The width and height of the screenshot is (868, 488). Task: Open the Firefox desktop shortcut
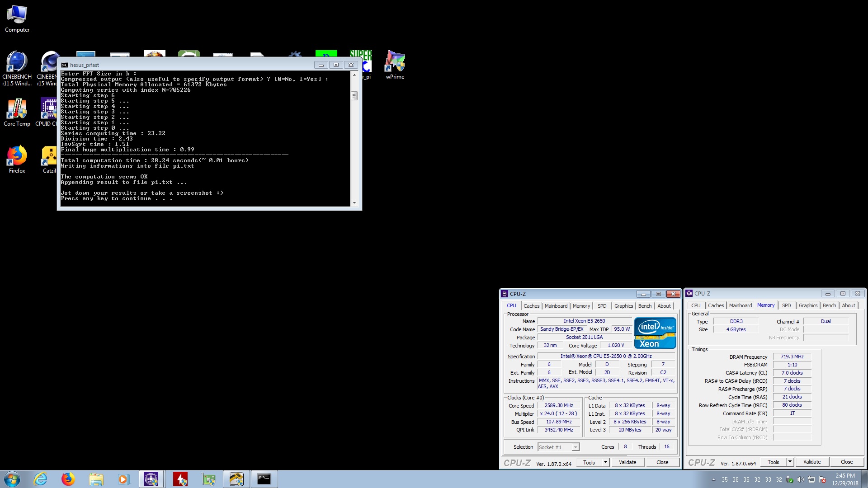pyautogui.click(x=17, y=160)
